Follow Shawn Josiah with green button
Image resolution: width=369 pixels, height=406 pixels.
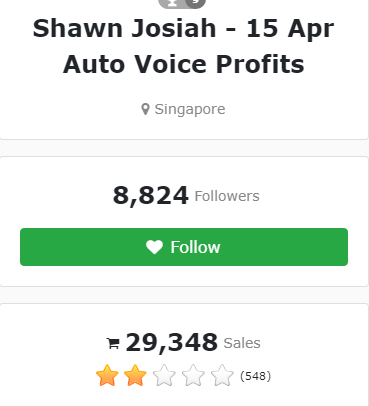[x=184, y=247]
